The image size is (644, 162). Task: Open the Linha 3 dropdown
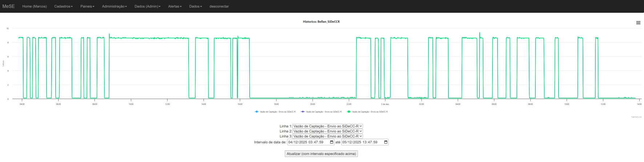tap(327, 136)
